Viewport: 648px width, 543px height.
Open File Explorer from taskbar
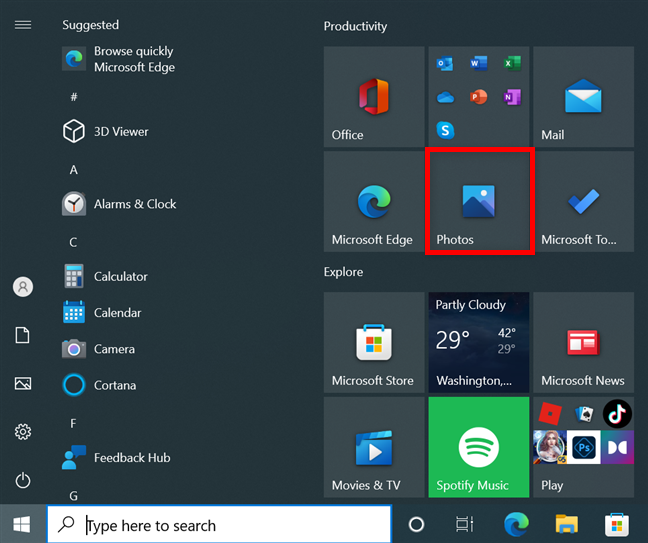(x=567, y=524)
